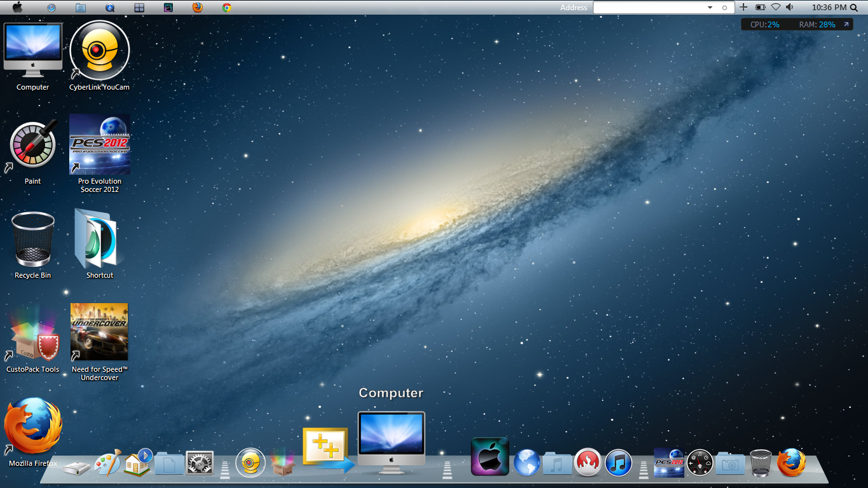This screenshot has width=868, height=488.
Task: Open the CustoPack box icon in dock
Action: pos(281,463)
